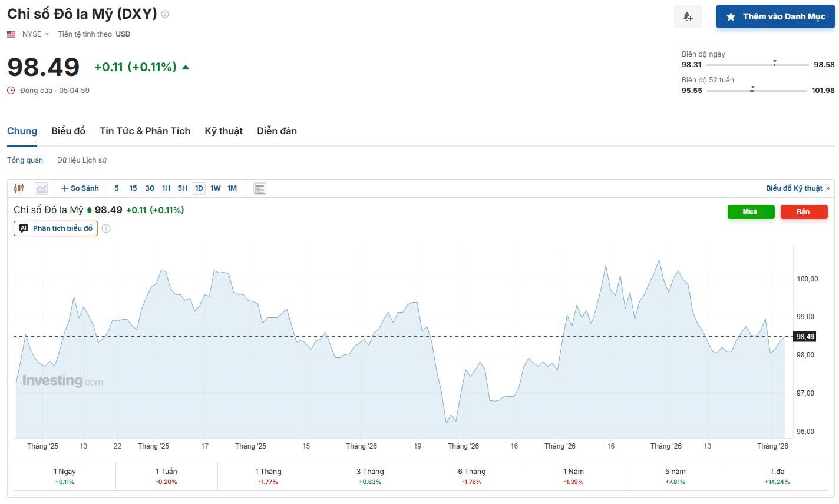Open the chart news table icon
Screen dimensions: 839x504
(x=260, y=188)
